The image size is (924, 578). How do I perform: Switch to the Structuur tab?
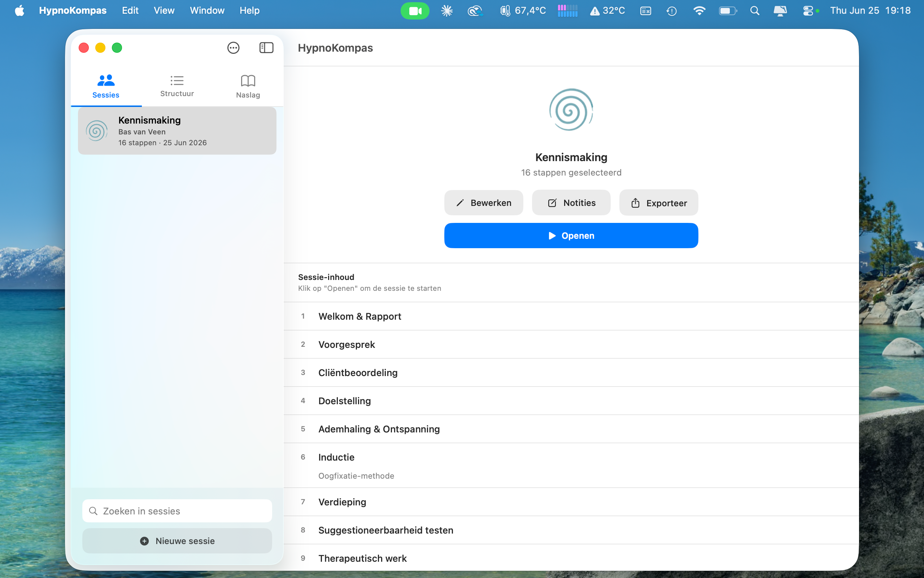(x=177, y=86)
